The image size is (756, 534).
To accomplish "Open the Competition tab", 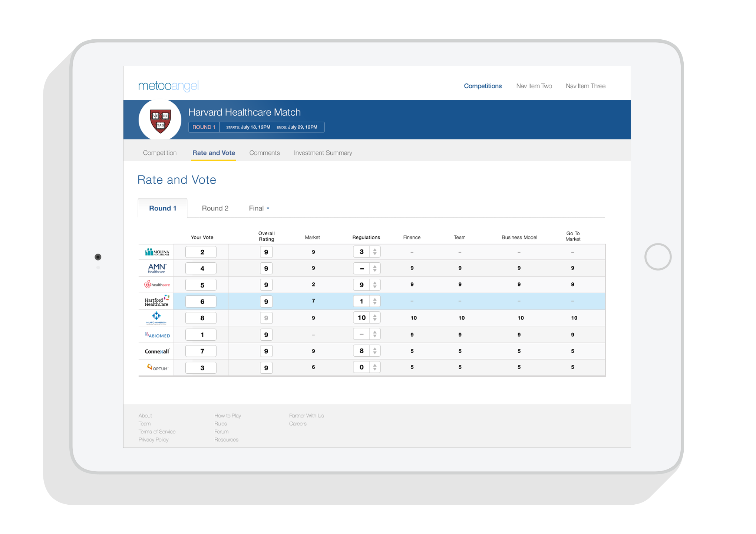I will tap(160, 153).
